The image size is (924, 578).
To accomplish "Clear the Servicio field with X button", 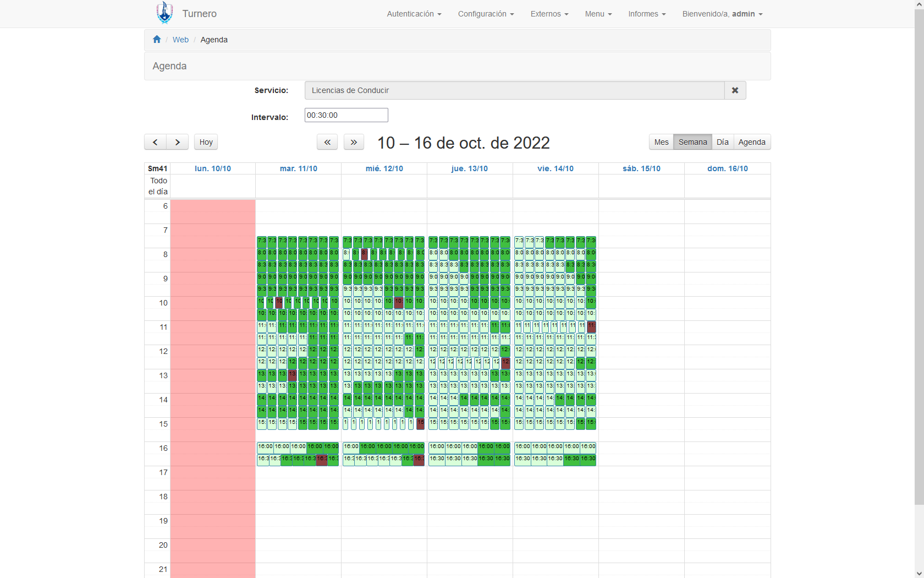I will point(735,90).
